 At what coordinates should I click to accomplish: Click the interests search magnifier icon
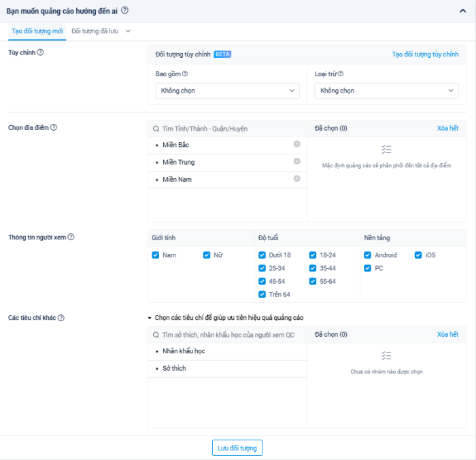(156, 335)
